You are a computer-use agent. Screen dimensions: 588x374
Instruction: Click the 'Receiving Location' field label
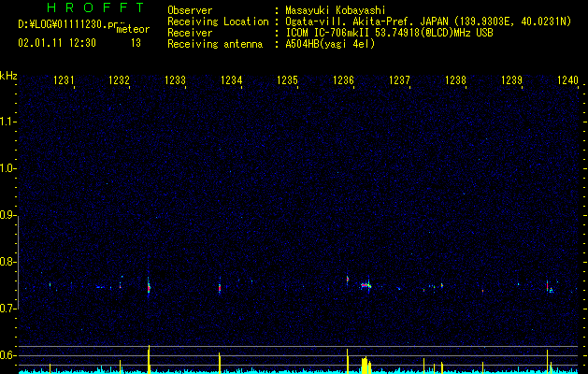tap(218, 22)
